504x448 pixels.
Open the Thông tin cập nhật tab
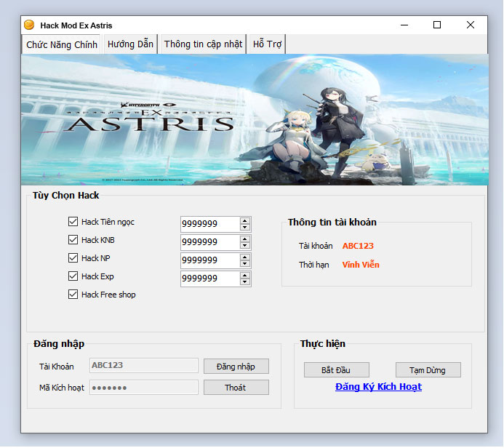(x=203, y=44)
